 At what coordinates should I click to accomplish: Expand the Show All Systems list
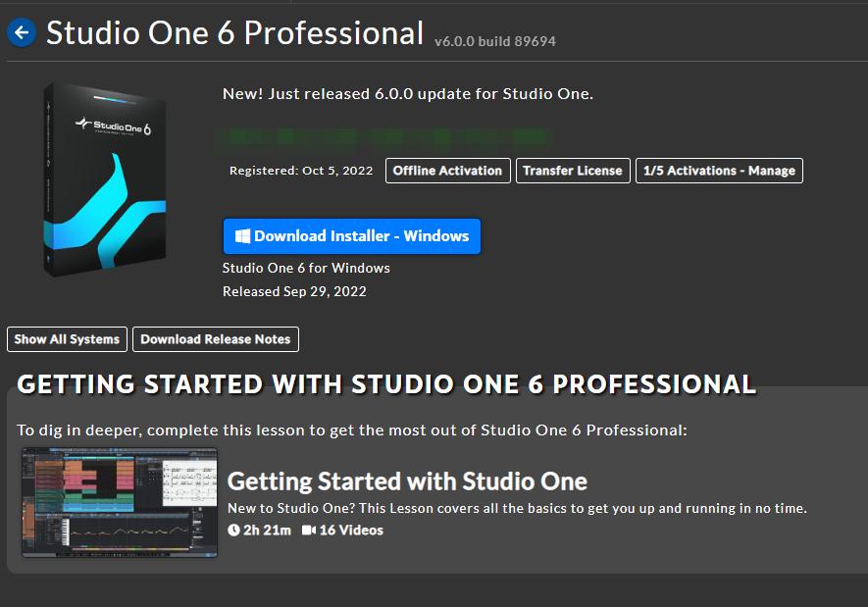(67, 339)
